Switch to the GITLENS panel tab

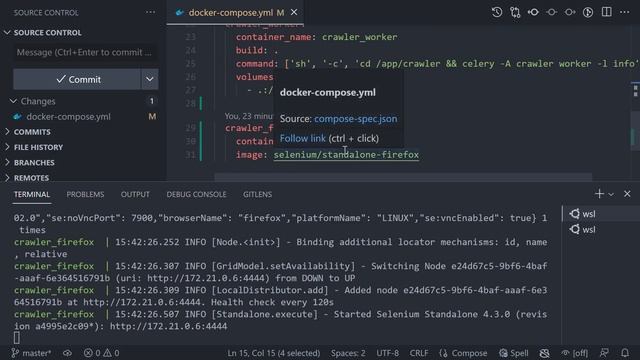click(258, 194)
